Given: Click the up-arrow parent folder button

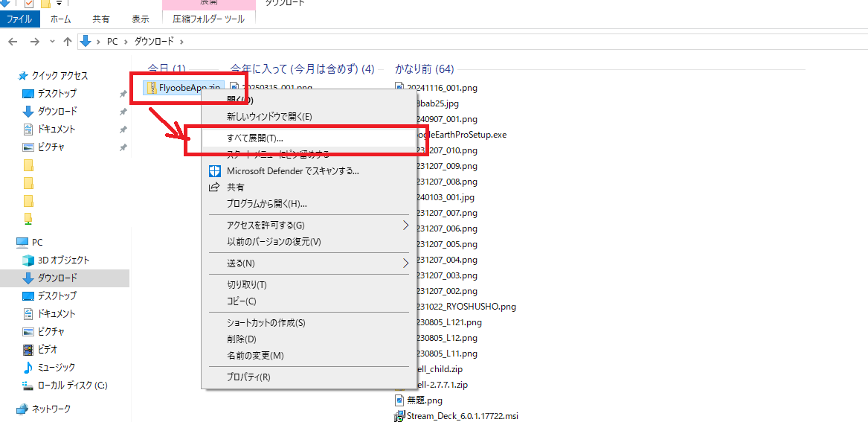Looking at the screenshot, I should (68, 42).
